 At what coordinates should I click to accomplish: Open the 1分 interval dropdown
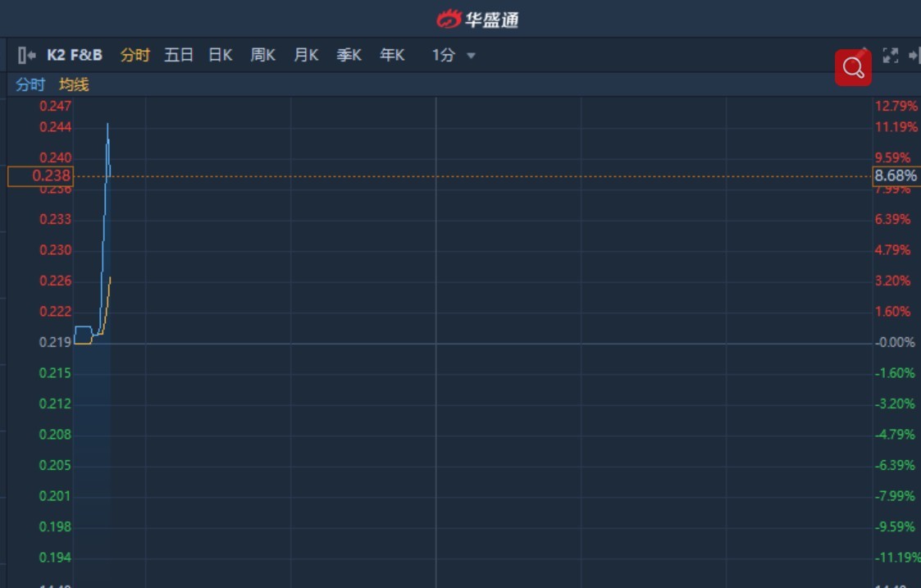tap(454, 55)
